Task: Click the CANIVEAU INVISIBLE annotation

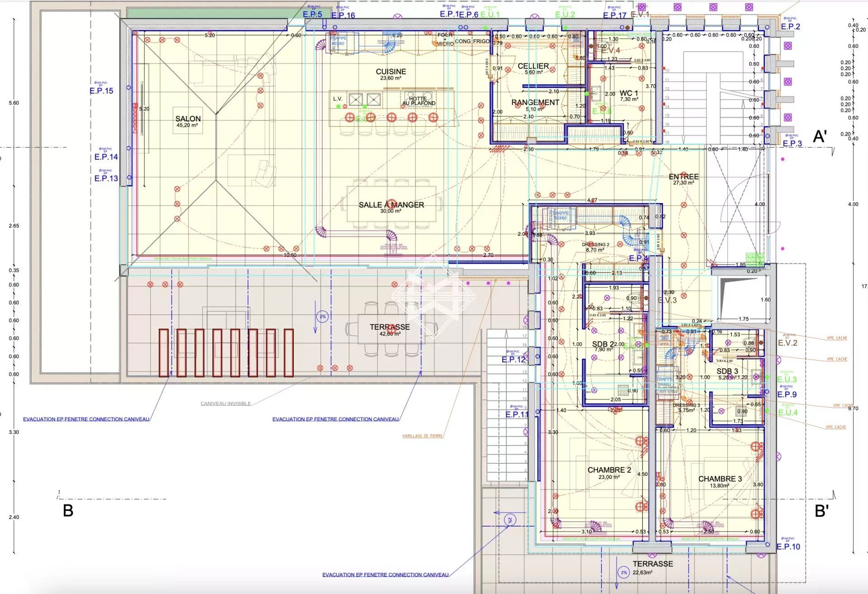Action: 226,404
